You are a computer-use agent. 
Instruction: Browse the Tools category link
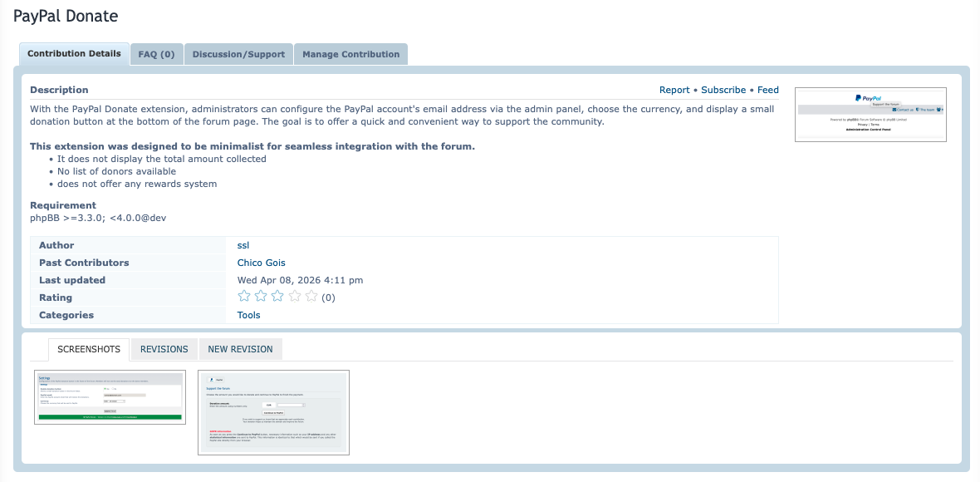[x=248, y=315]
